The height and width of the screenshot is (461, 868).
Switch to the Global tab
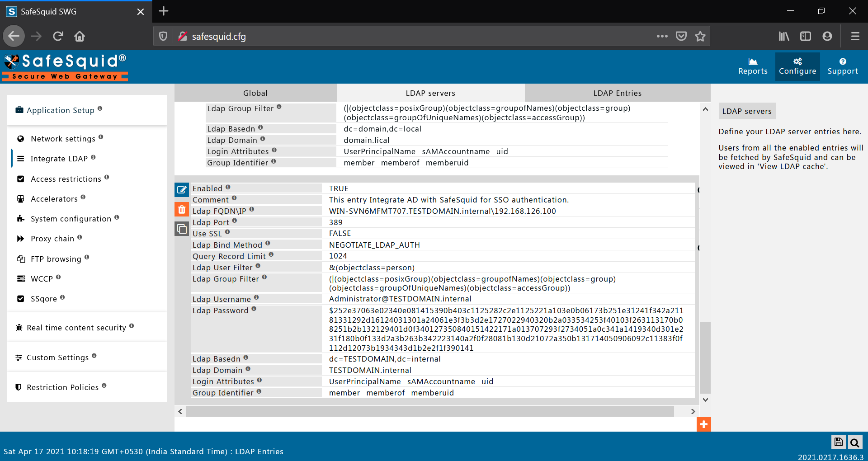pos(255,93)
